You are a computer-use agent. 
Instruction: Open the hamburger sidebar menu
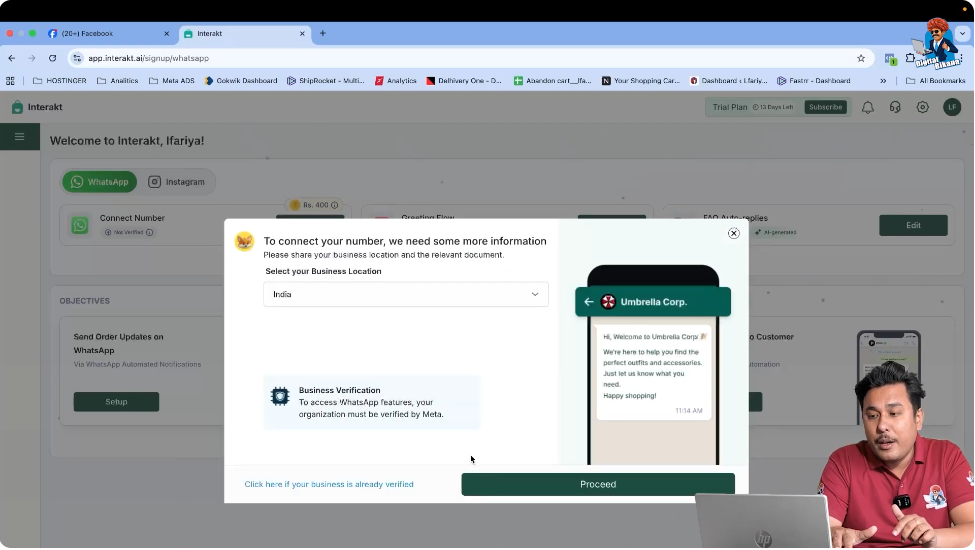coord(19,136)
